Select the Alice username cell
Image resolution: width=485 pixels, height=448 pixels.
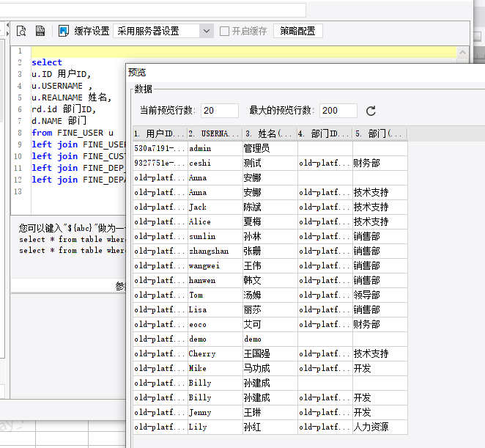point(215,221)
